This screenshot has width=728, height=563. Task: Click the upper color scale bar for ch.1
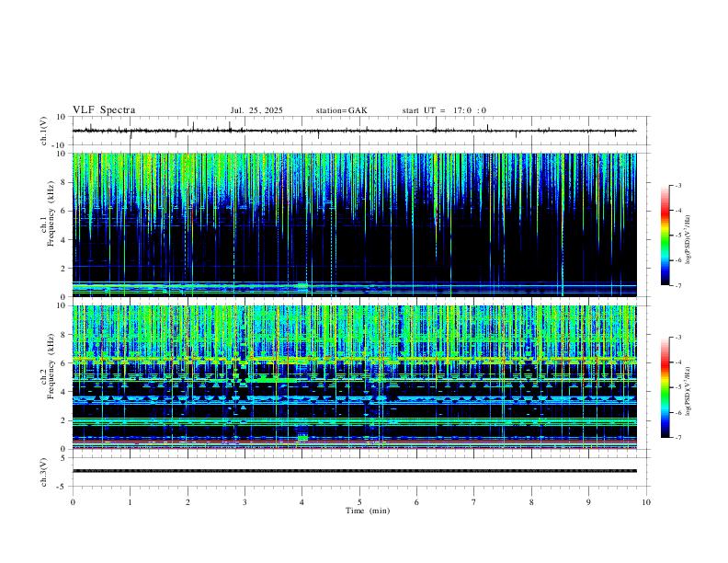[x=665, y=236]
